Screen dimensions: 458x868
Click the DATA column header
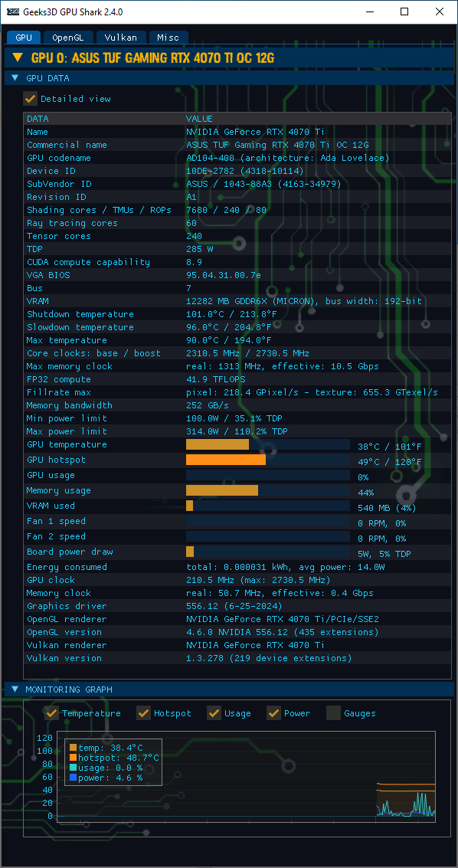click(38, 119)
